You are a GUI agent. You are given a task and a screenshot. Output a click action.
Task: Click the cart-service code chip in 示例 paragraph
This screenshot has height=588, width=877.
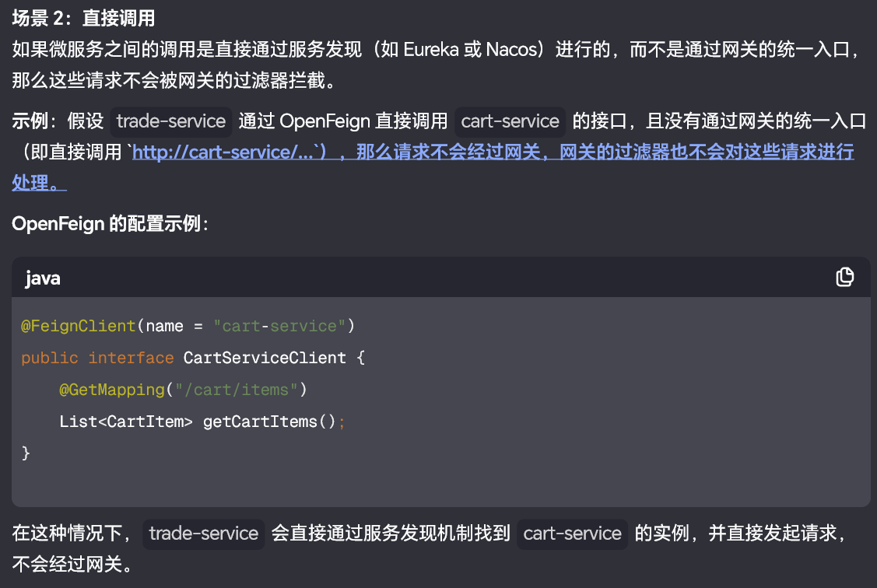point(510,121)
